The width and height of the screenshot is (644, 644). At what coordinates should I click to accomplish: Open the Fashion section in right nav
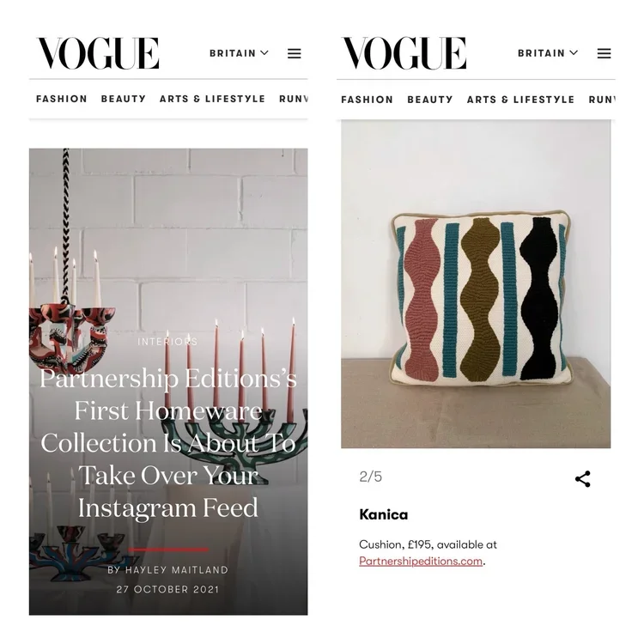click(x=368, y=100)
